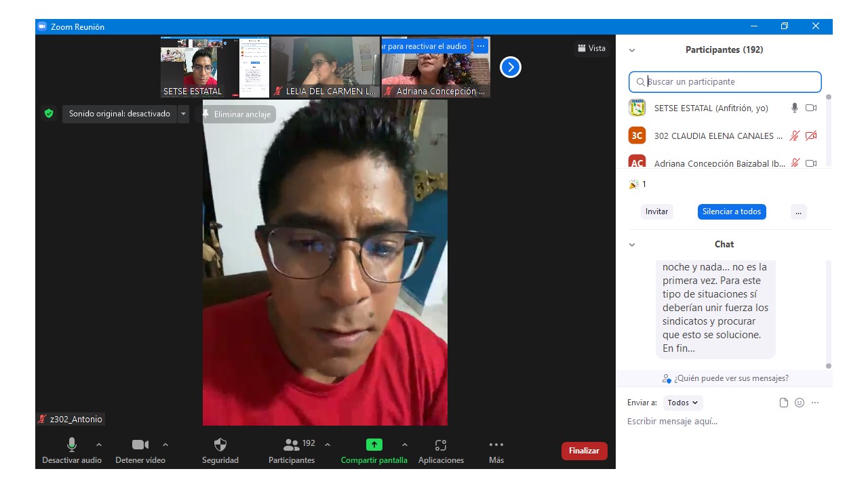Open share screen options arrow
Image resolution: width=868 pixels, height=488 pixels.
[405, 445]
